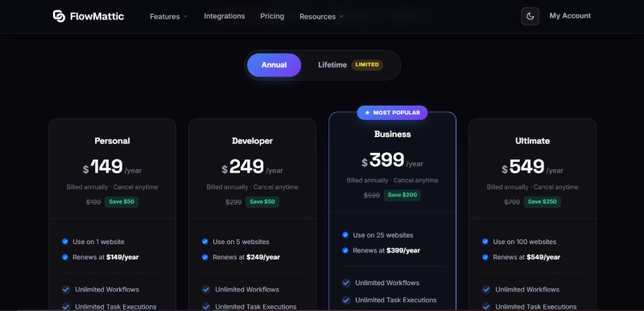Go to My Account
Screen dimensions: 644x311
pyautogui.click(x=570, y=15)
